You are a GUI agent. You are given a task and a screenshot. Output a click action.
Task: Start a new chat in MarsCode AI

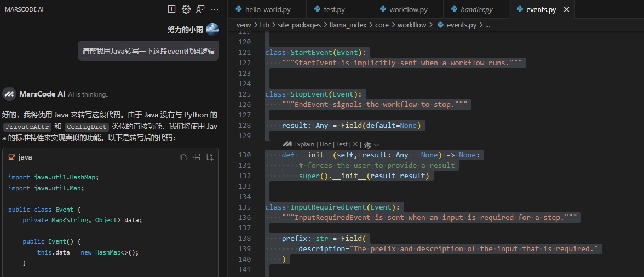coord(172,9)
